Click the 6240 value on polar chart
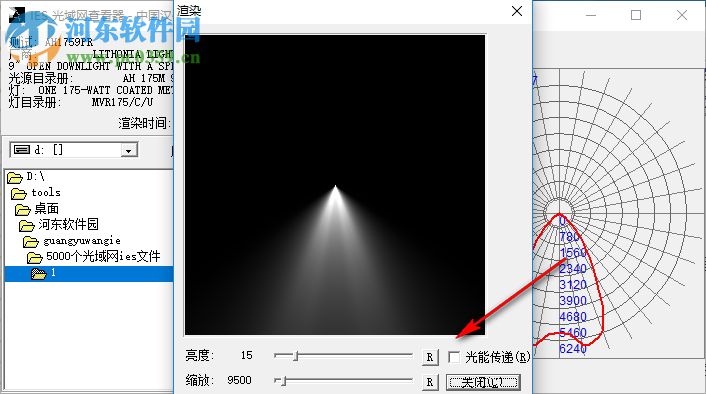This screenshot has height=394, width=706. (x=573, y=349)
